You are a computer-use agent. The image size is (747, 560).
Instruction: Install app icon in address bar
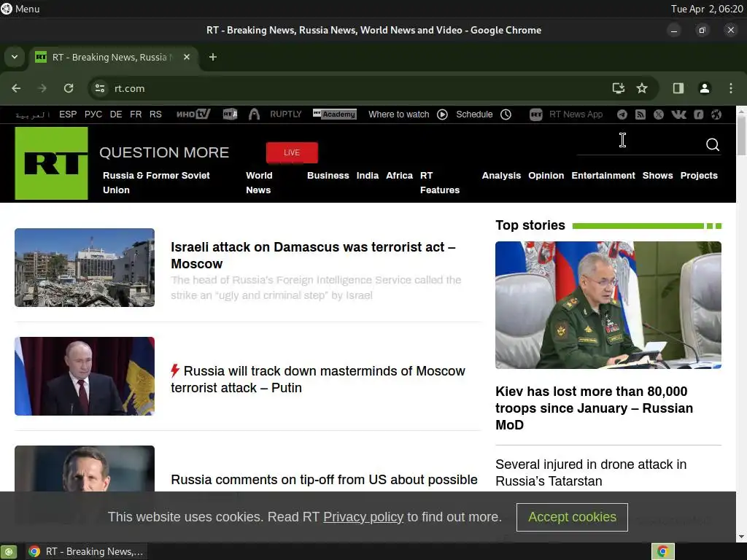pos(619,88)
